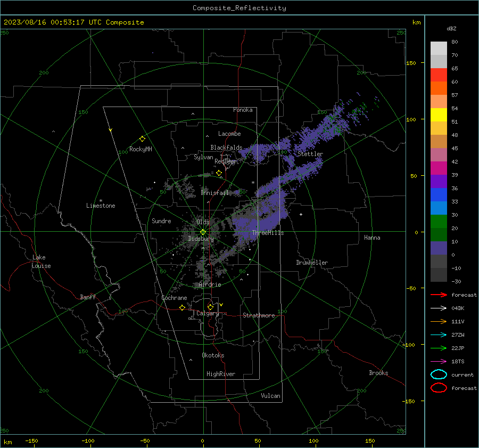Click the Banff label
479x448 pixels.
click(88, 297)
